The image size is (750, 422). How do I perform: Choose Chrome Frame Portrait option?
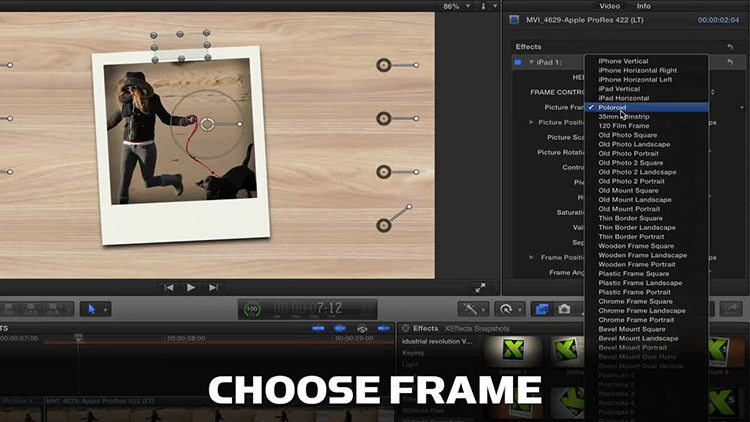coord(636,320)
